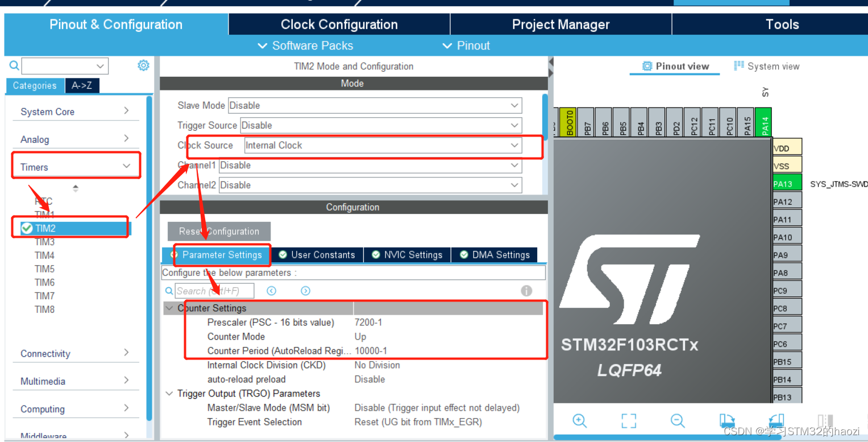This screenshot has width=868, height=442.
Task: Open the Clock Source dropdown
Action: point(383,145)
